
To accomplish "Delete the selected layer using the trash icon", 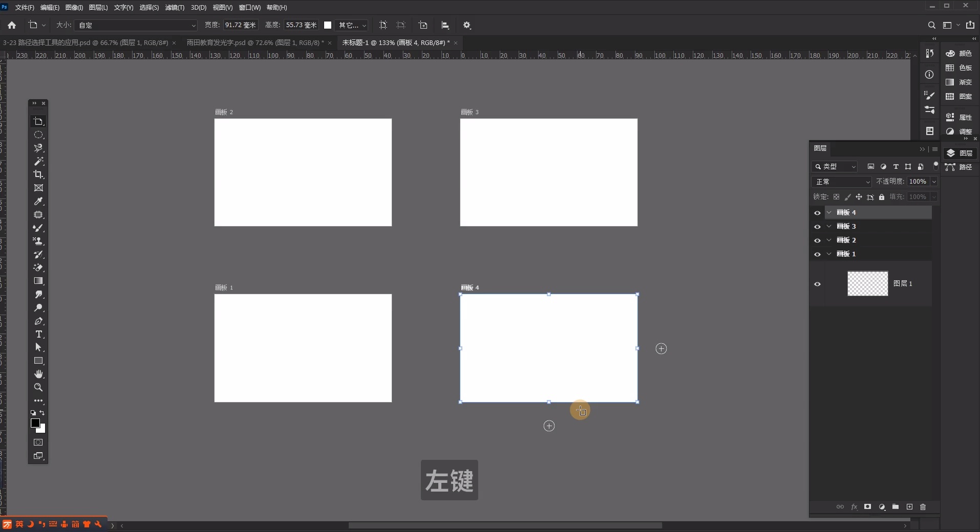I will 923,507.
